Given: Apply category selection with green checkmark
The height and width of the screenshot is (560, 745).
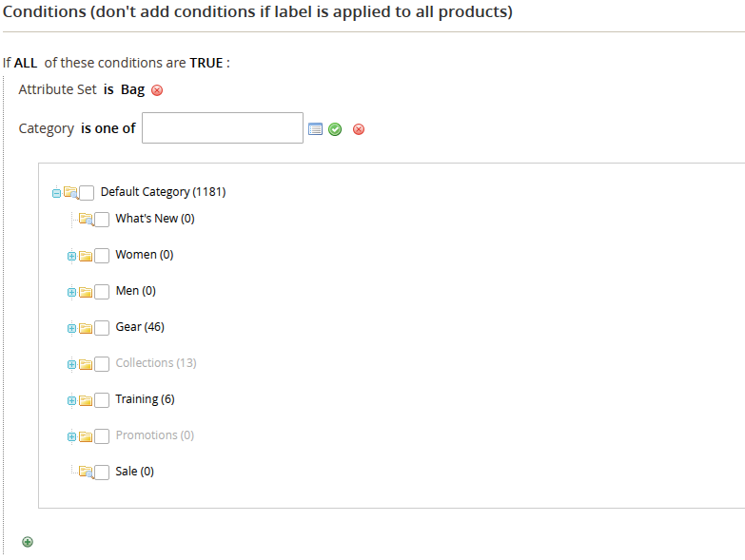Looking at the screenshot, I should [335, 129].
